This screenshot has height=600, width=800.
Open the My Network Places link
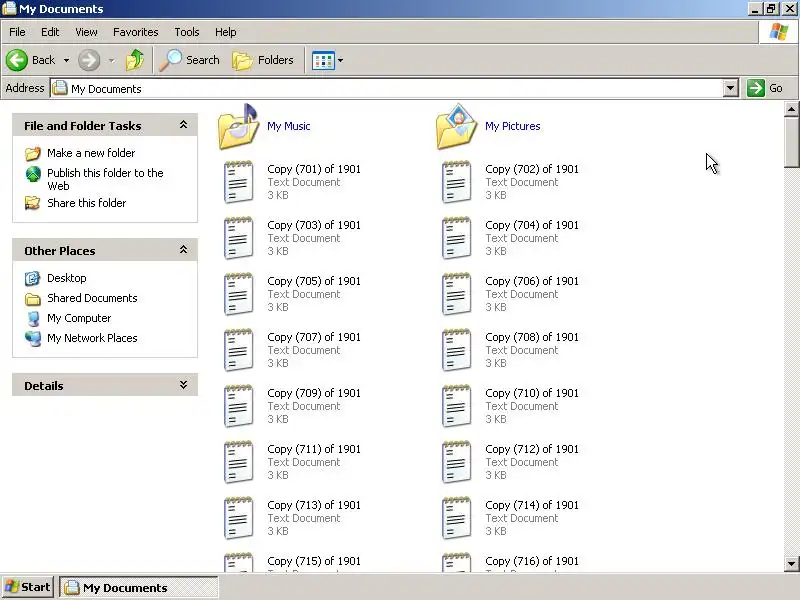click(x=92, y=338)
